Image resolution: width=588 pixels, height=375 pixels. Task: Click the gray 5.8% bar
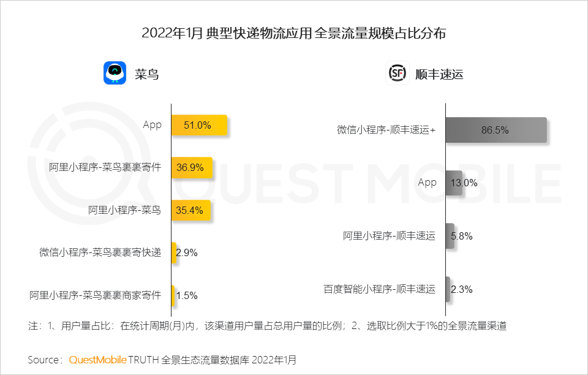click(x=450, y=236)
